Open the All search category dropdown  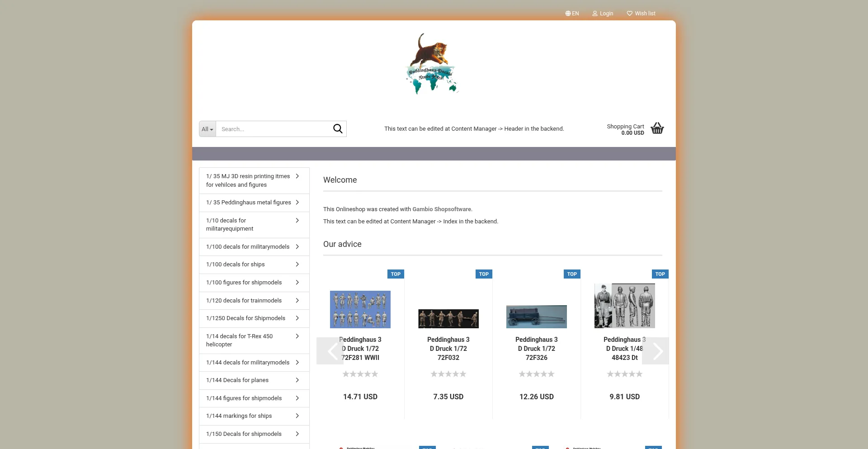[208, 129]
